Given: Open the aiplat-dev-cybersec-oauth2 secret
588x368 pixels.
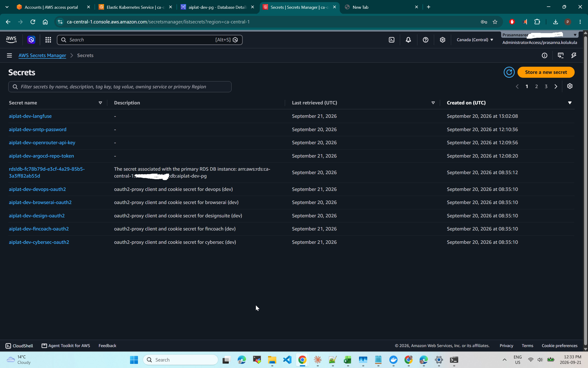Looking at the screenshot, I should click(x=39, y=242).
